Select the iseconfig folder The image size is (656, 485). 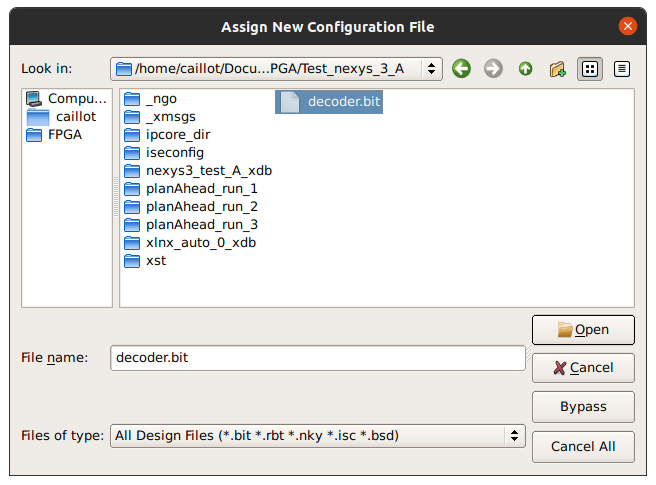(164, 153)
